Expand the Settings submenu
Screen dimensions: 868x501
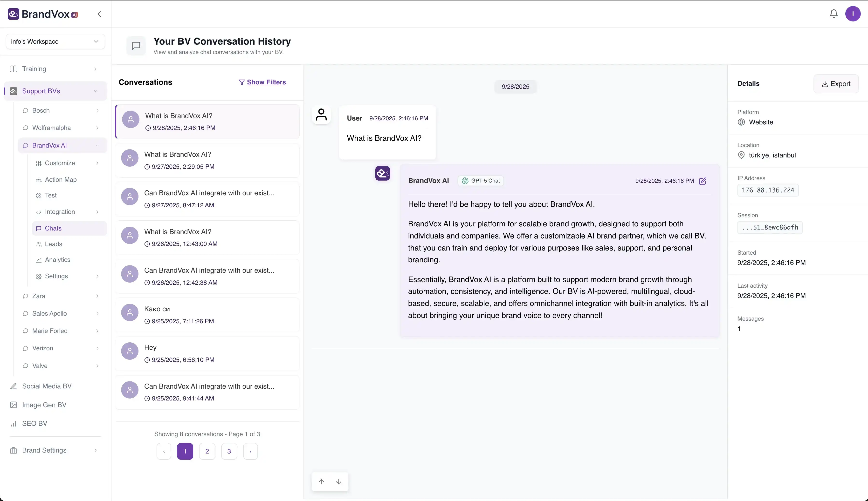[97, 276]
